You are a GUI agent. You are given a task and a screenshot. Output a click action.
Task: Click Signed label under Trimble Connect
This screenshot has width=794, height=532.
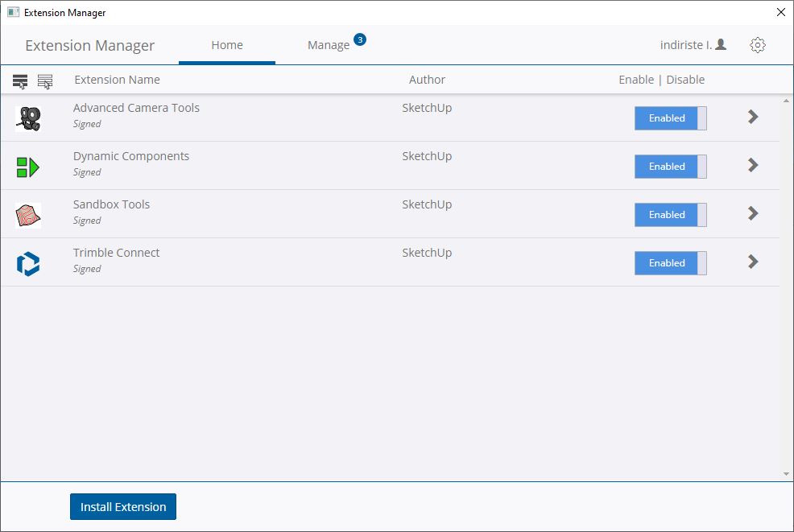tap(87, 269)
